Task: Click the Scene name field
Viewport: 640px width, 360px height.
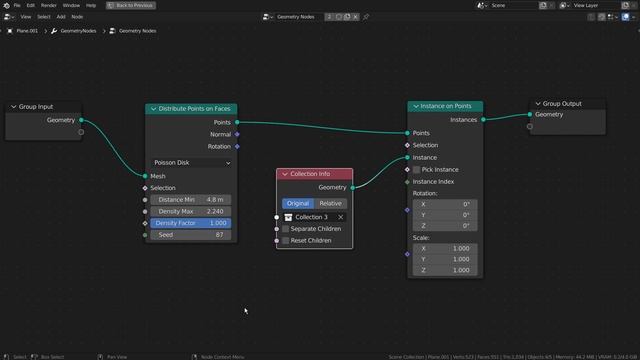Action: point(513,5)
